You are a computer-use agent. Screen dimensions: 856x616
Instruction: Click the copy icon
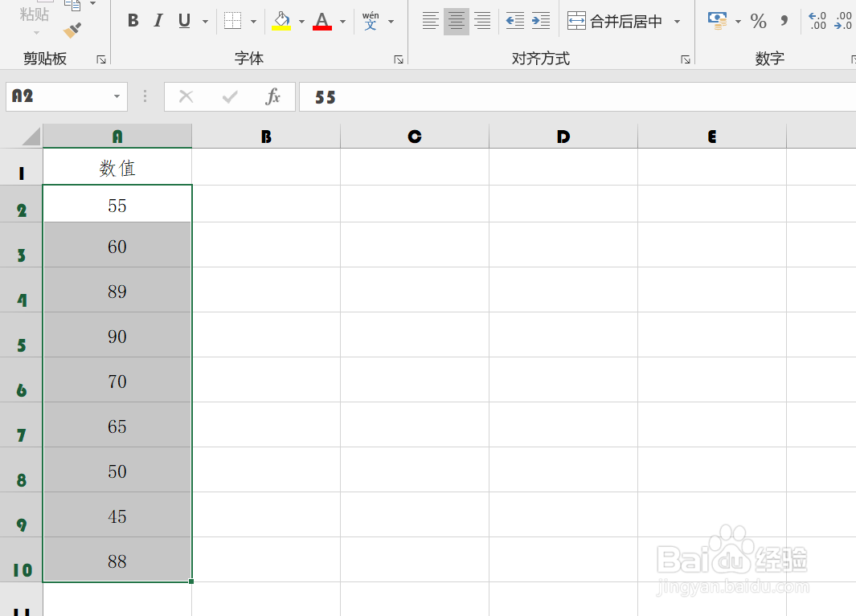pyautogui.click(x=72, y=6)
